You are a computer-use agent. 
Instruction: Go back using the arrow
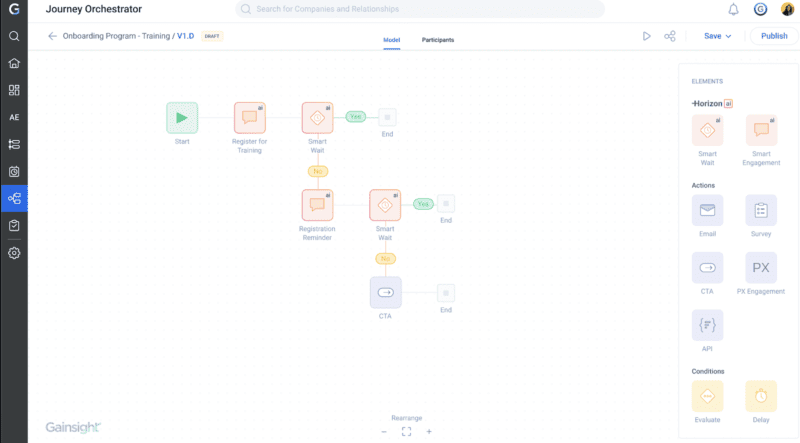click(x=52, y=36)
